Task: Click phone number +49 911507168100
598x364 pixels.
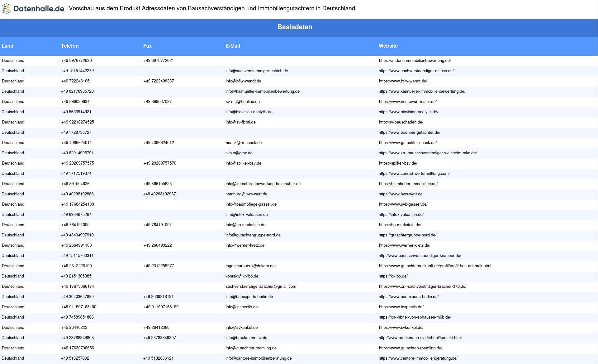Action: (79, 307)
